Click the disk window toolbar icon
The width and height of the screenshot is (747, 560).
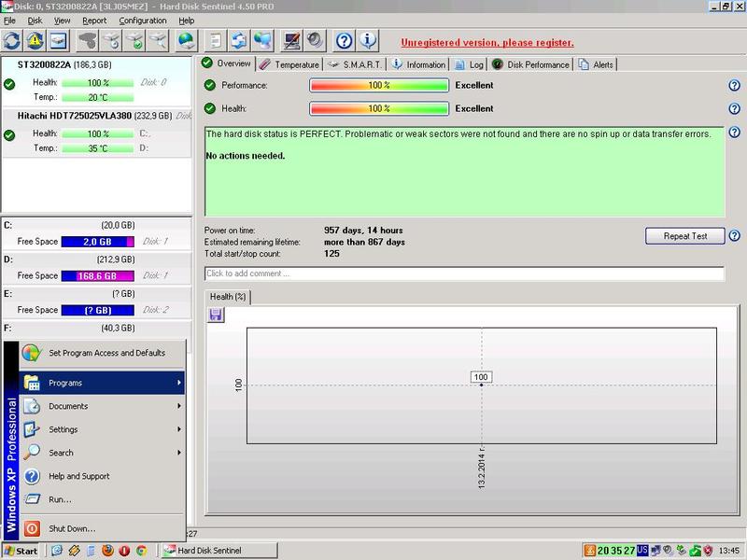pos(58,41)
